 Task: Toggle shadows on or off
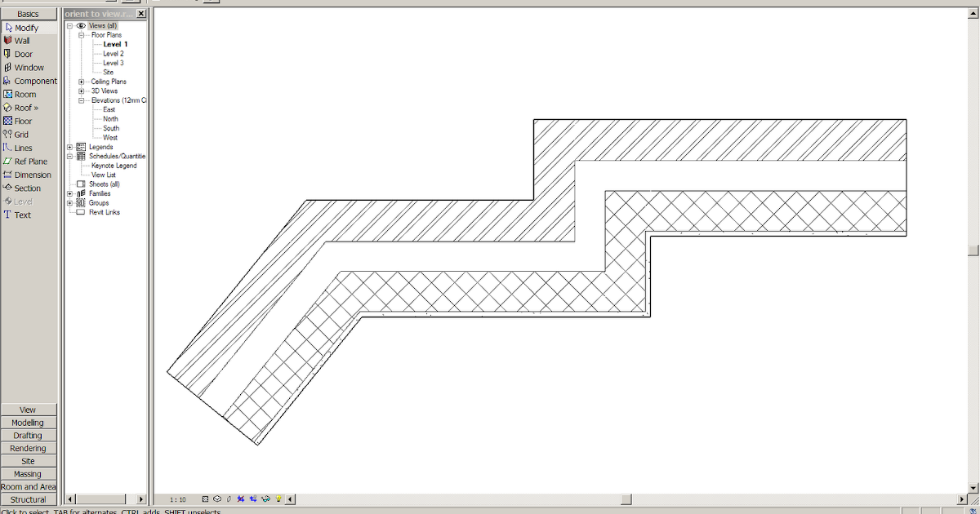coord(229,498)
